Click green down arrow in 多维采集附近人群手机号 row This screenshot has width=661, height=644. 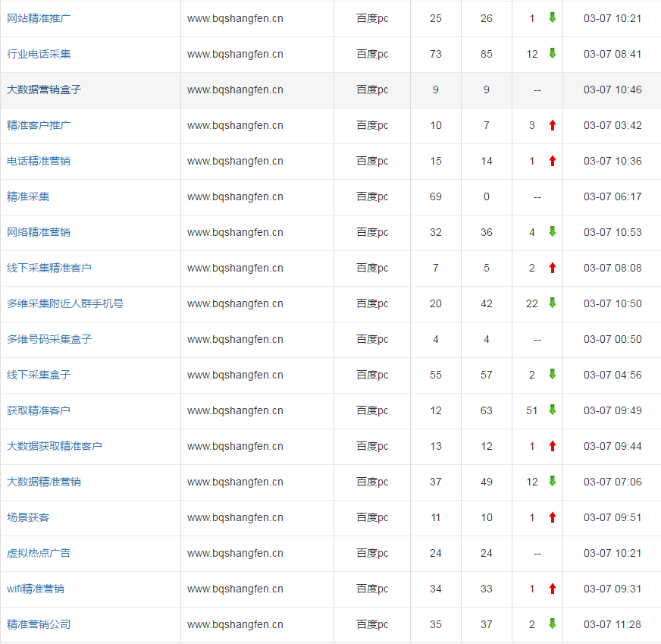point(553,303)
